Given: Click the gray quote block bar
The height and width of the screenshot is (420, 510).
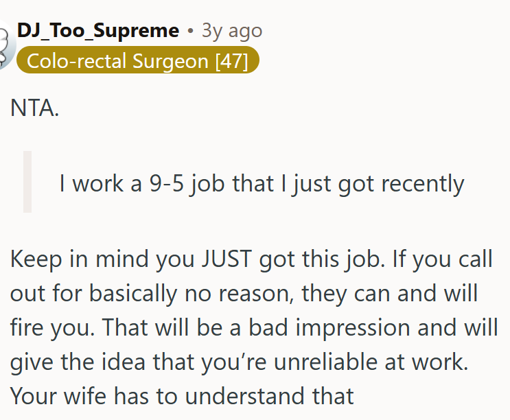Looking at the screenshot, I should [27, 182].
